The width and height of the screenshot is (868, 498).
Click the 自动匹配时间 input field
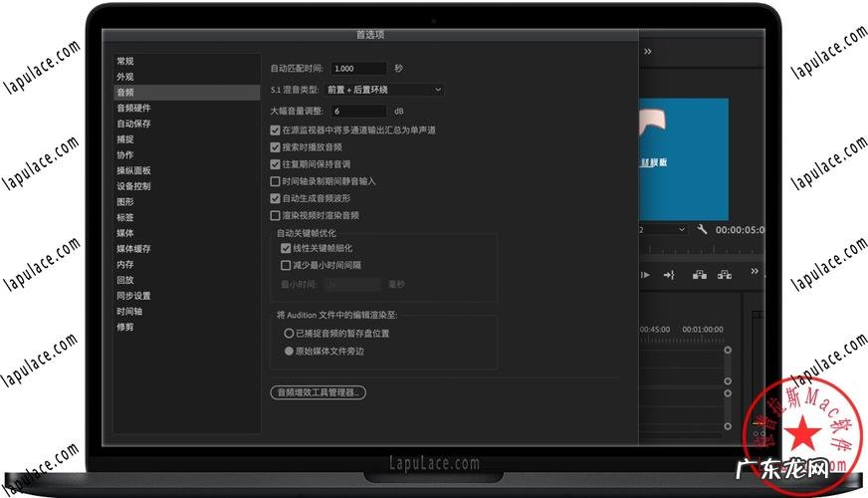(358, 69)
